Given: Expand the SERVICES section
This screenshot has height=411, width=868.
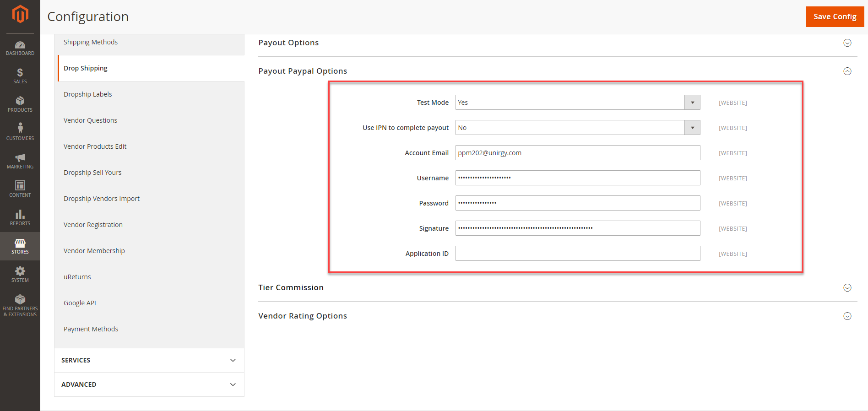Looking at the screenshot, I should (x=149, y=360).
